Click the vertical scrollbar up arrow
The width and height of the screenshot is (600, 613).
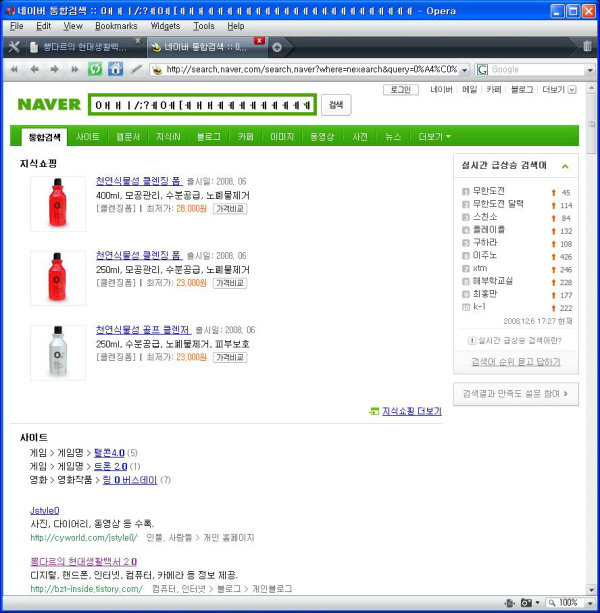[591, 89]
